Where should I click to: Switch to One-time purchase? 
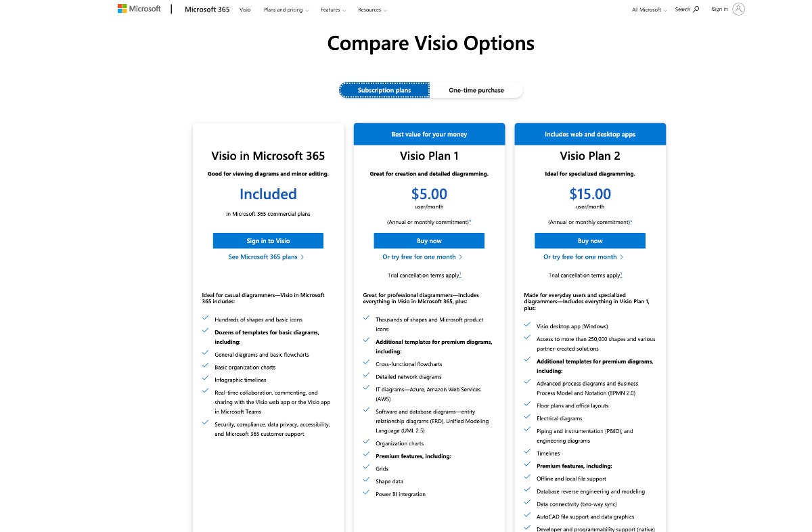tap(476, 89)
